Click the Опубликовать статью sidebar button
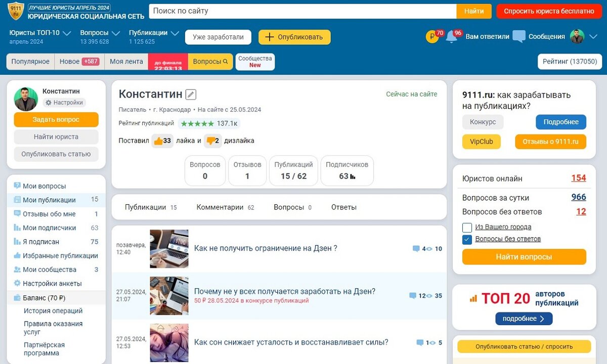This screenshot has height=364, width=607. coord(56,154)
